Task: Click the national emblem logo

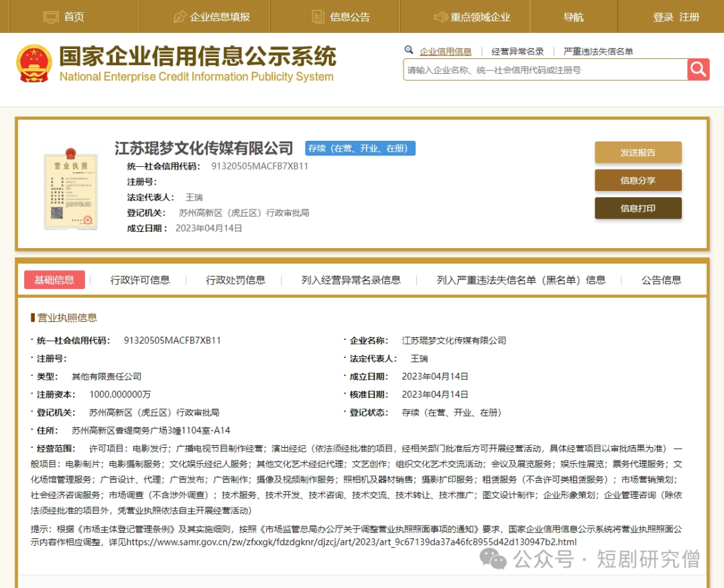Action: [x=34, y=62]
